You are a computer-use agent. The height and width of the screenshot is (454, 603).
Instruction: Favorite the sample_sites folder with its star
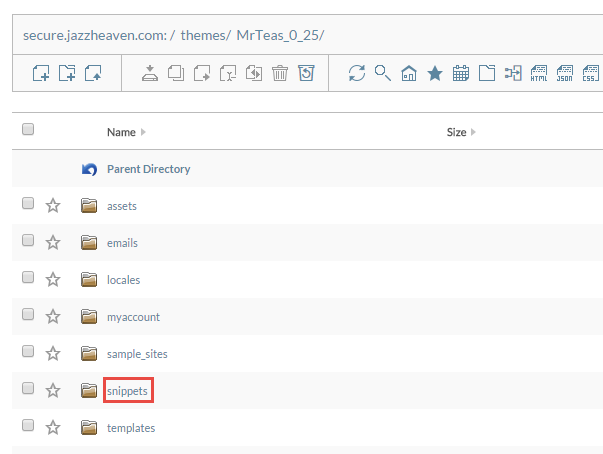pyautogui.click(x=53, y=353)
